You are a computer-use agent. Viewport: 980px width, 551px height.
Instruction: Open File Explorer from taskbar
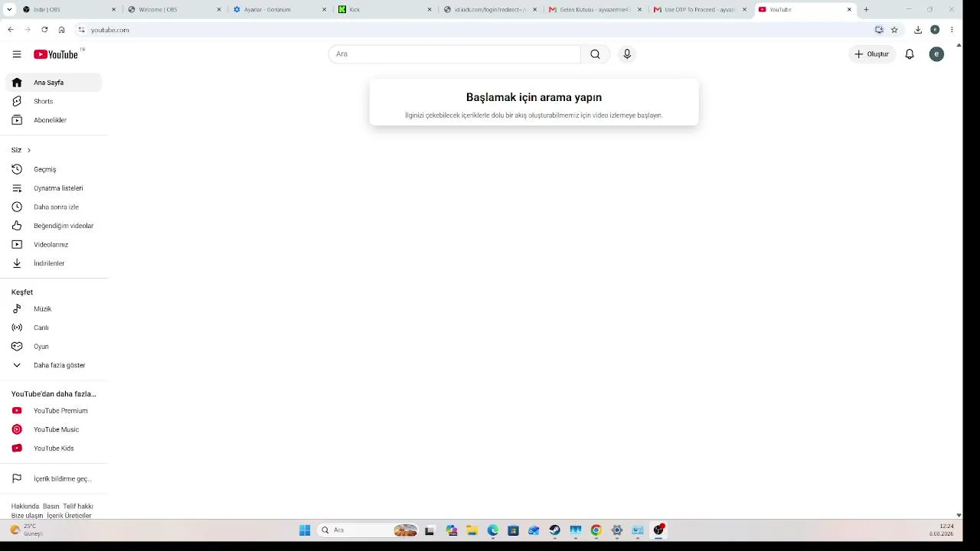click(472, 530)
